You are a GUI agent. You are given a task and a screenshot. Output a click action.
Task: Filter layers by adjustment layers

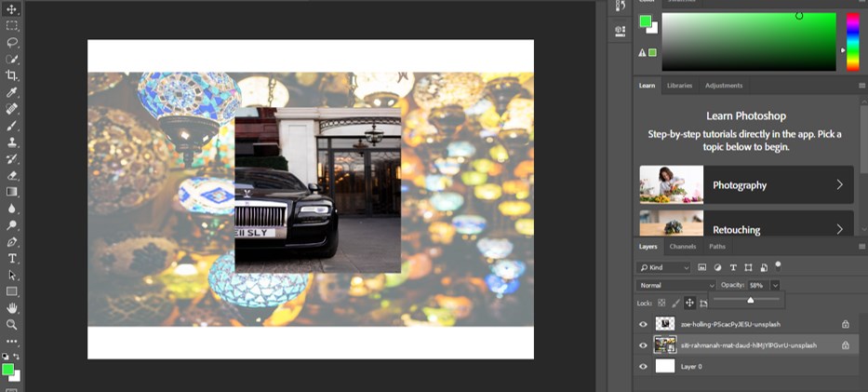(718, 267)
